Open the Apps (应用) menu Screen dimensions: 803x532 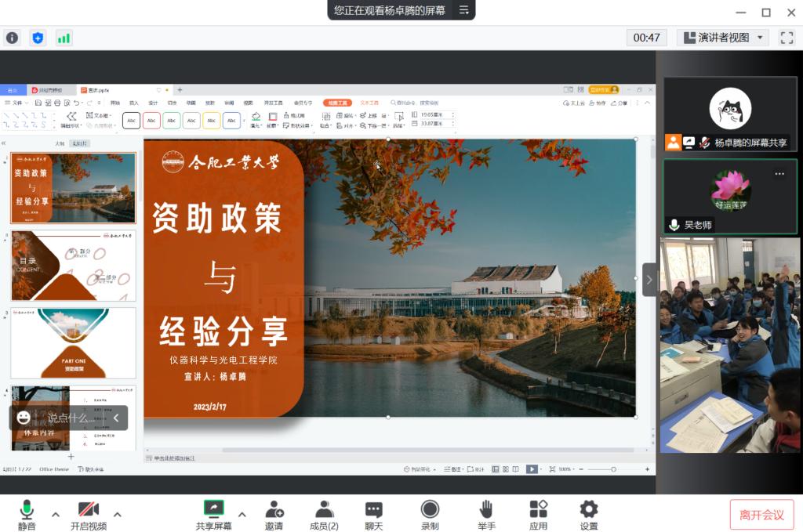point(538,515)
